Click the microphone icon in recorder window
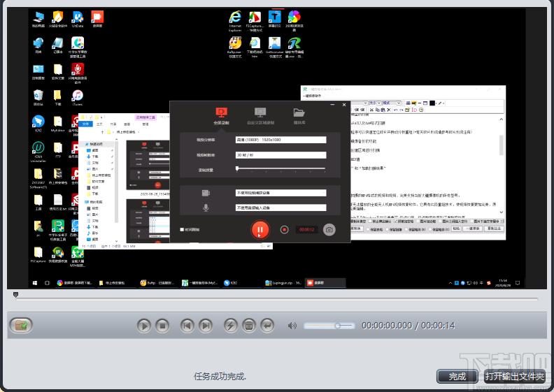 tap(206, 208)
